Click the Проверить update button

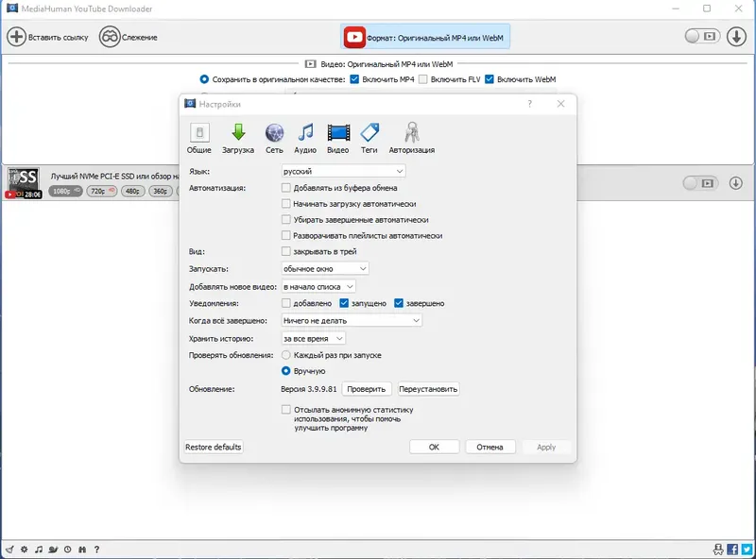tap(367, 389)
